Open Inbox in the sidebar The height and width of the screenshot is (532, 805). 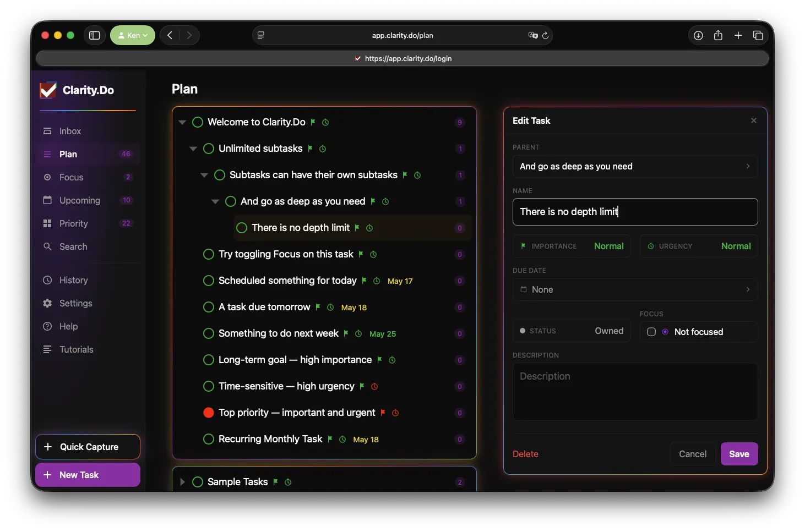pos(88,131)
